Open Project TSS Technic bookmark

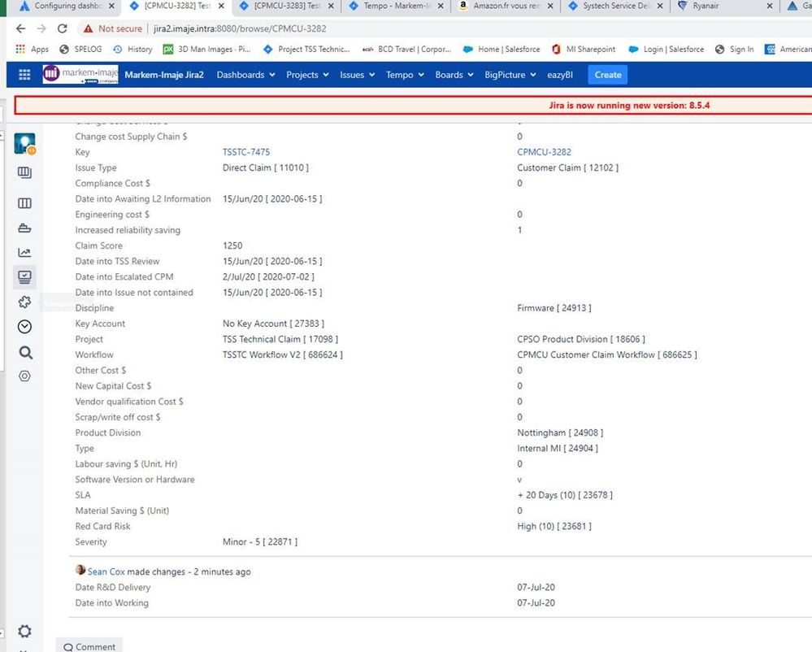click(306, 50)
